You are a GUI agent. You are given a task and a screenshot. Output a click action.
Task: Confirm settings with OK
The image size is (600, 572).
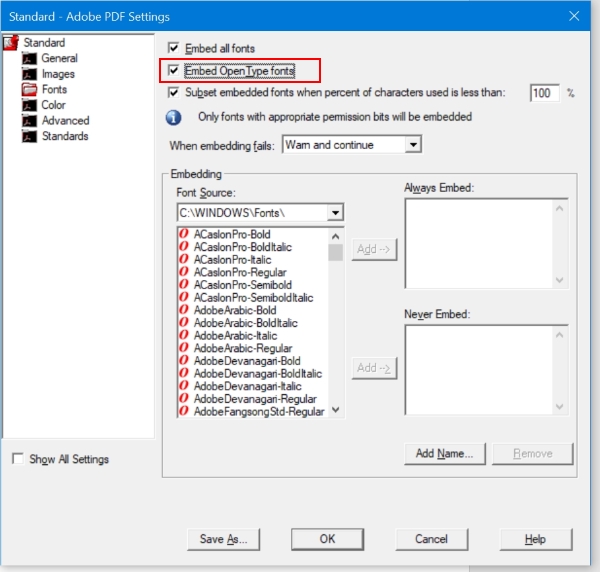click(328, 539)
